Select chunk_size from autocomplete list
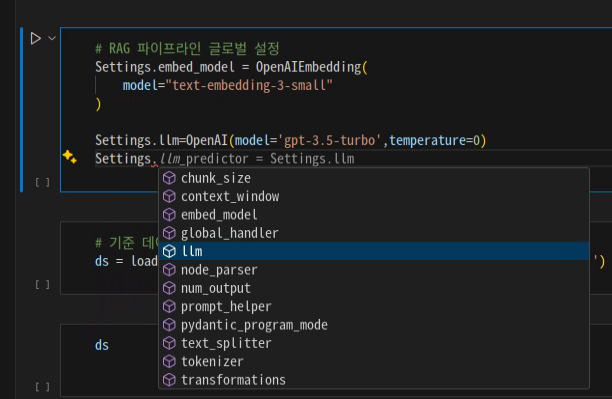Viewport: 612px width, 399px height. point(374,178)
